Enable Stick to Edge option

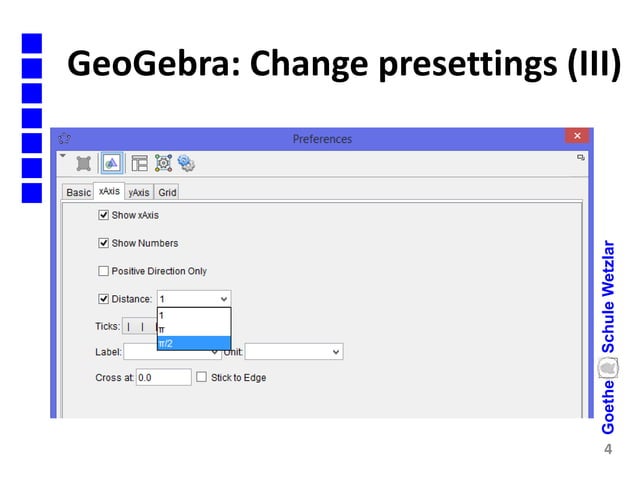coord(202,377)
